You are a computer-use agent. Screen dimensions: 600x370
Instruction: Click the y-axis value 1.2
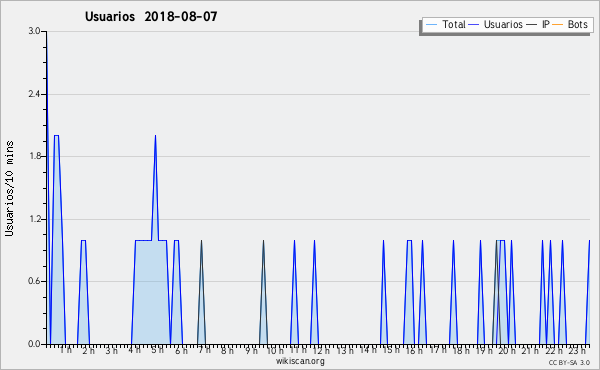tap(34, 219)
